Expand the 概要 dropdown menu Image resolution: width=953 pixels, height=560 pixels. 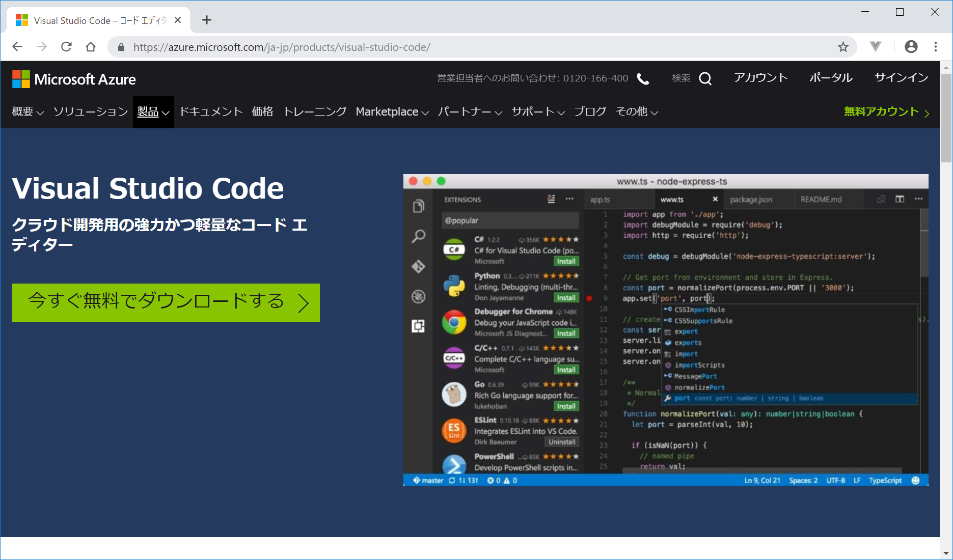[28, 112]
